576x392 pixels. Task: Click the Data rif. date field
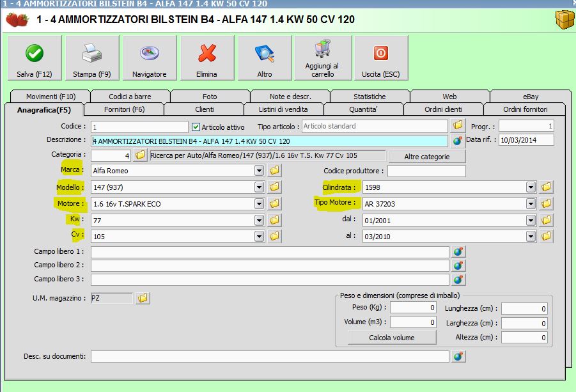click(526, 140)
